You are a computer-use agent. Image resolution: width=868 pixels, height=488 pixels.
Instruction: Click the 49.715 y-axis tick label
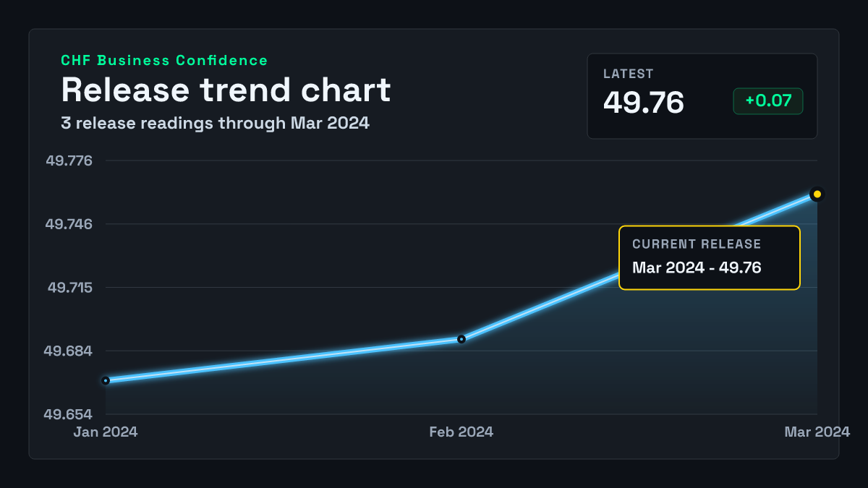[70, 288]
